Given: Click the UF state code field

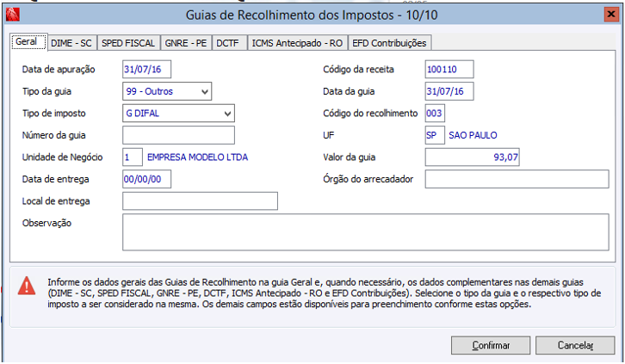Looking at the screenshot, I should click(434, 135).
